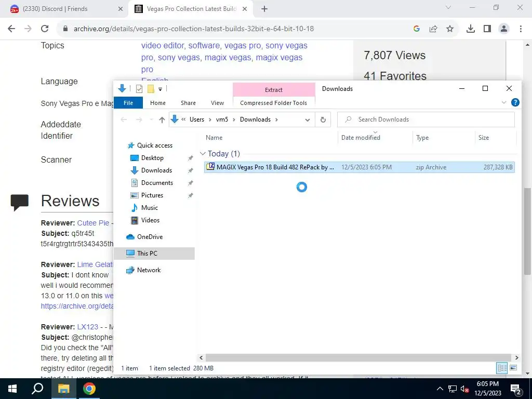This screenshot has height=399, width=532.
Task: Open the File ribbon tab
Action: (x=128, y=103)
